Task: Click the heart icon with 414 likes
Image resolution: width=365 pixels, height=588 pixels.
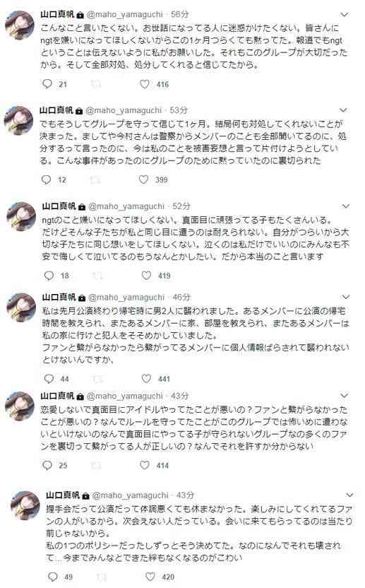Action: (x=145, y=465)
